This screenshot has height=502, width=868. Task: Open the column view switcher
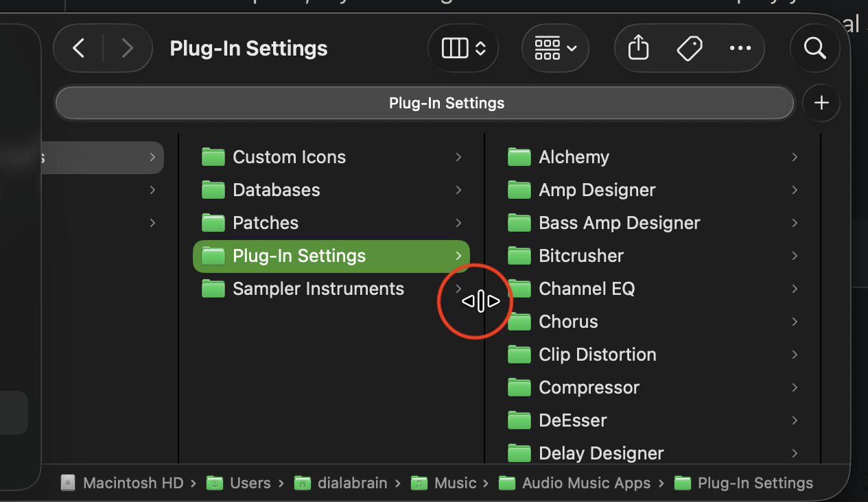click(463, 48)
